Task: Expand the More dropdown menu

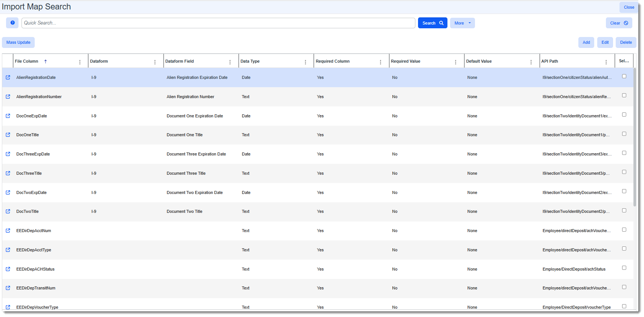Action: [x=462, y=23]
